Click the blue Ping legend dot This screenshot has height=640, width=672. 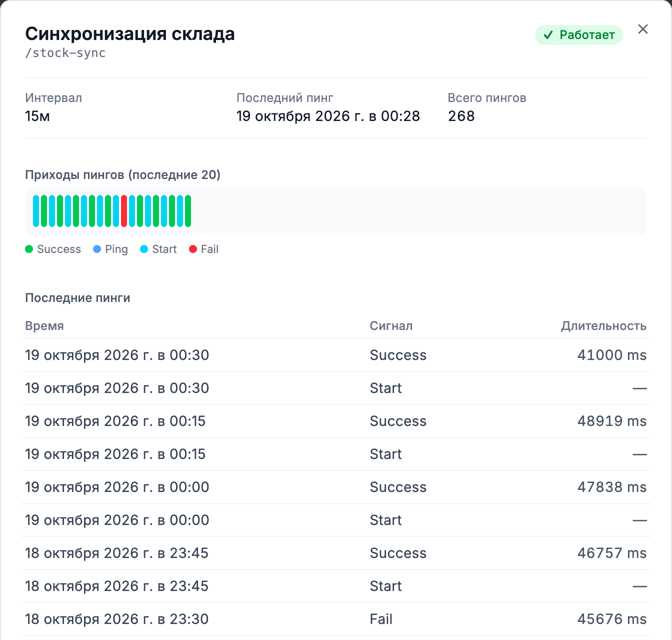[97, 249]
